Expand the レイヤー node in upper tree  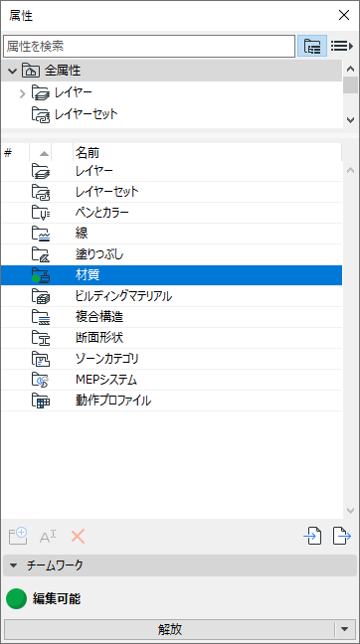click(23, 93)
